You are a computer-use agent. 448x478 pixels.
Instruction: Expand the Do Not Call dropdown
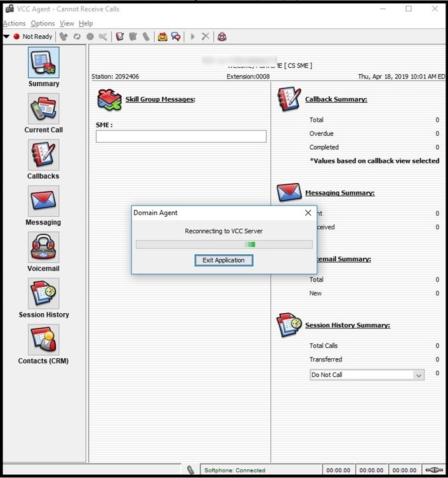[418, 375]
